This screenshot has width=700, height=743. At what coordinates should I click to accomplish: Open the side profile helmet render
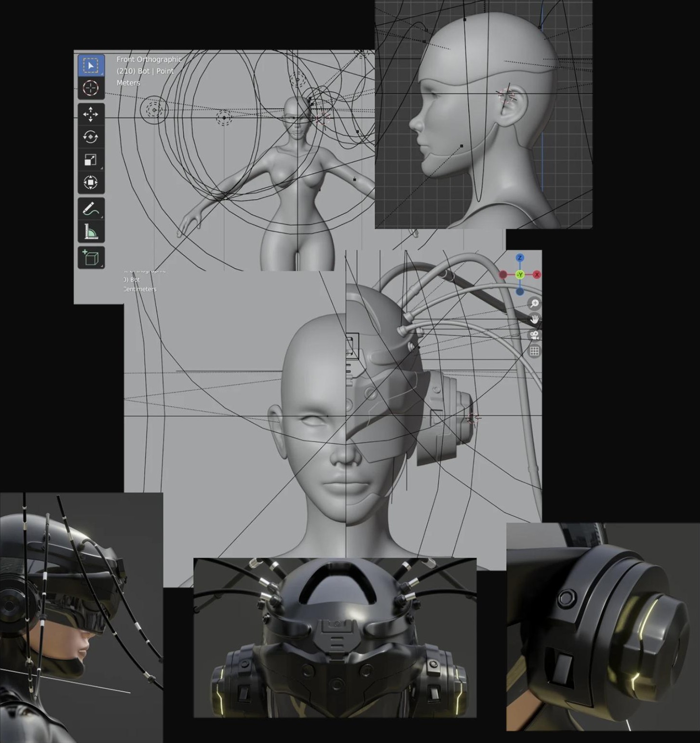tap(81, 618)
